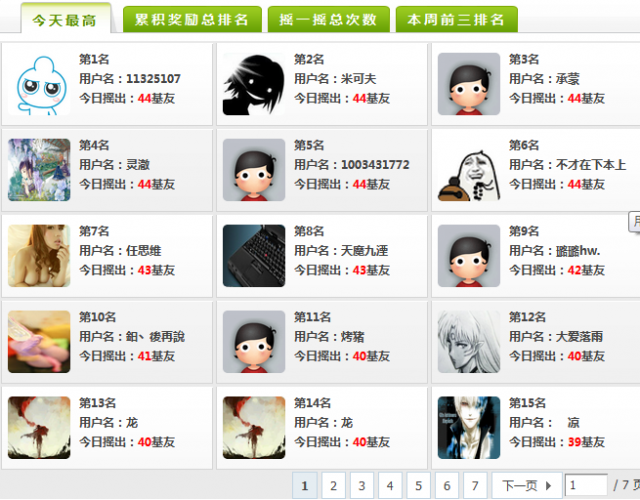Click the default avatar of user 承蒙

pyautogui.click(x=469, y=84)
